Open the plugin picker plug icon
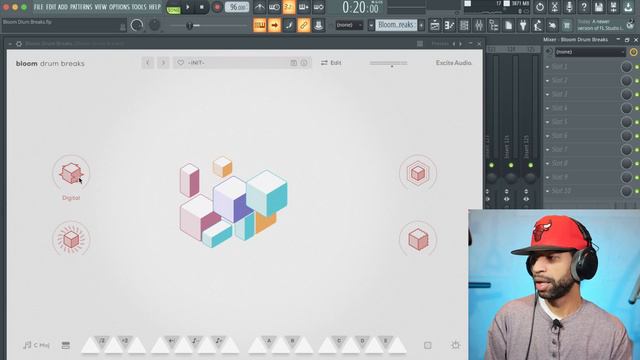The height and width of the screenshot is (360, 640). 523,25
